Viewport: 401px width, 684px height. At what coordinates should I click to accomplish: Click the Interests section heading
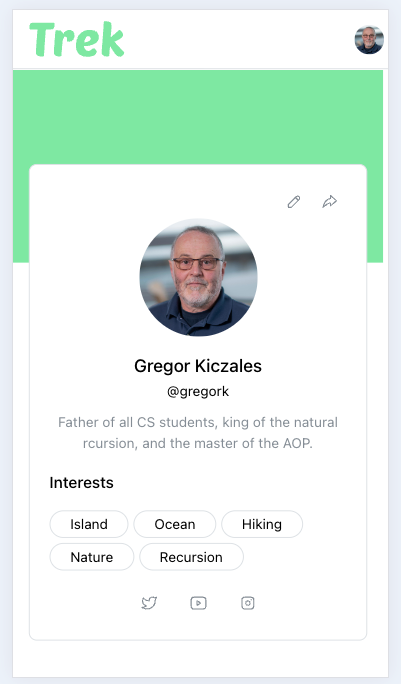click(x=82, y=483)
